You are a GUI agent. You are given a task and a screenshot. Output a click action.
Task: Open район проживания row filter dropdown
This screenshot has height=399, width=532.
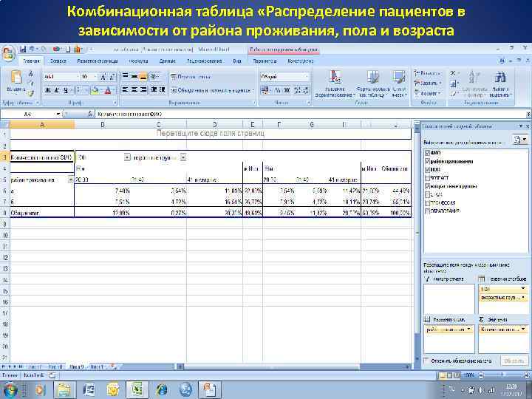pyautogui.click(x=70, y=180)
